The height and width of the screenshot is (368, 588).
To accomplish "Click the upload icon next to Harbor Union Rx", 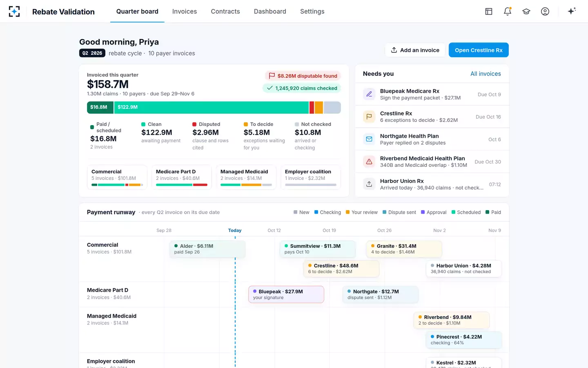I will [x=369, y=184].
